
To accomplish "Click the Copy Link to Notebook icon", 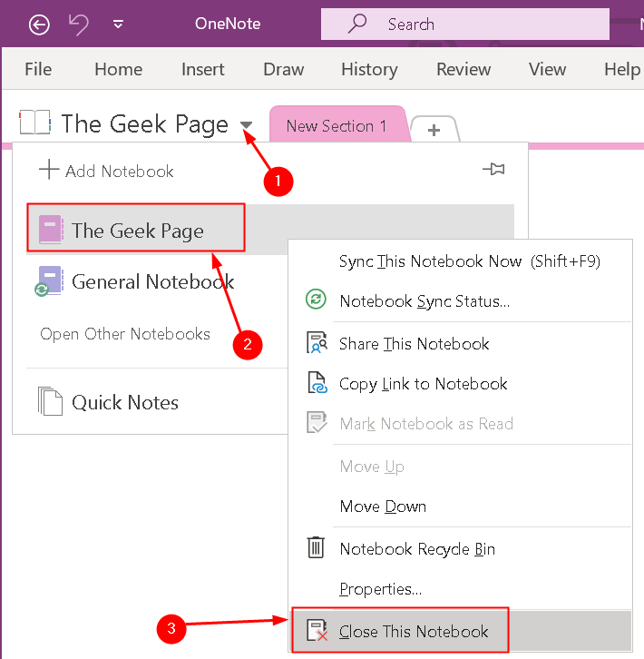I will (x=317, y=382).
